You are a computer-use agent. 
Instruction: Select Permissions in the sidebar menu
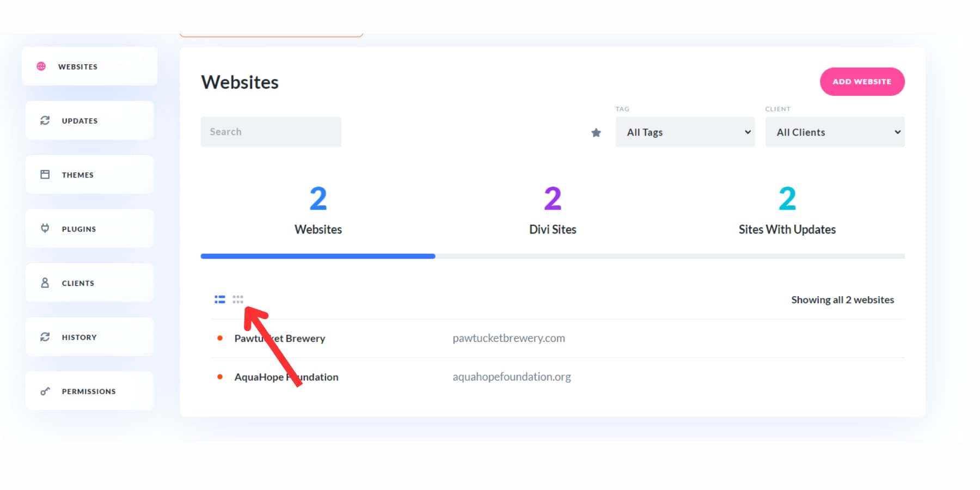point(89,391)
